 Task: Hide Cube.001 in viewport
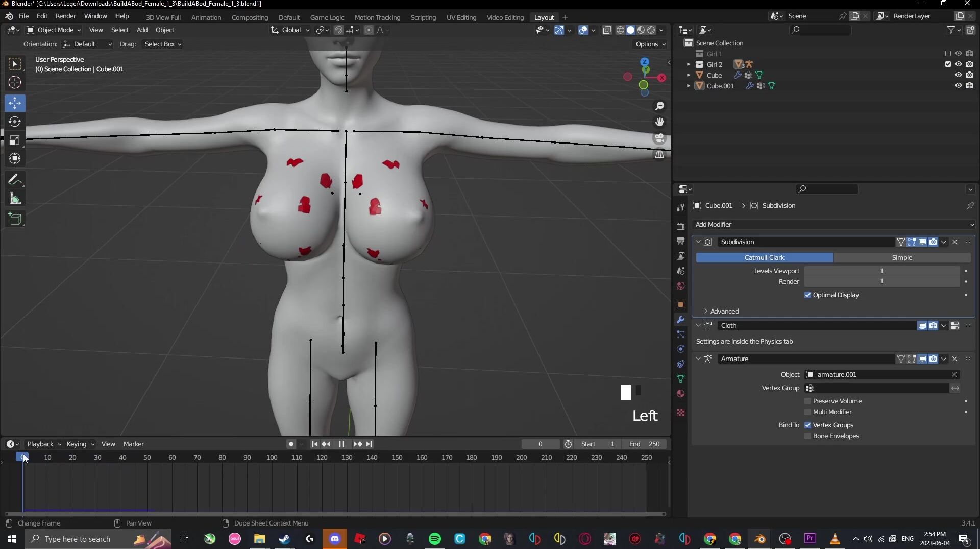958,86
